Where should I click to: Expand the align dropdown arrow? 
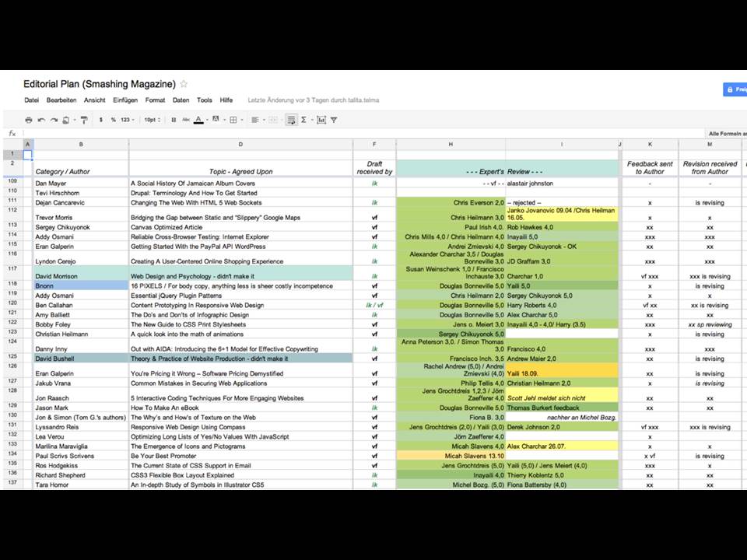click(x=264, y=120)
